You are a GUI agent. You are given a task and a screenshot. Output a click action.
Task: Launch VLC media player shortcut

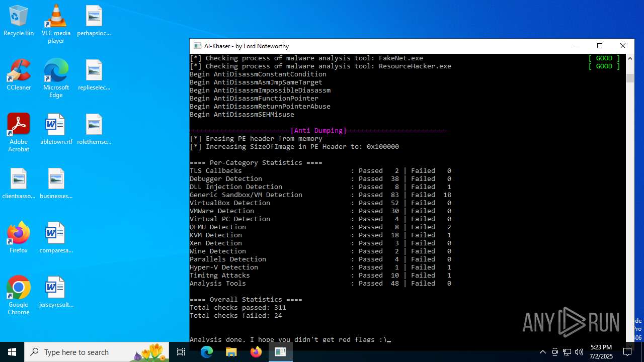pos(56,24)
